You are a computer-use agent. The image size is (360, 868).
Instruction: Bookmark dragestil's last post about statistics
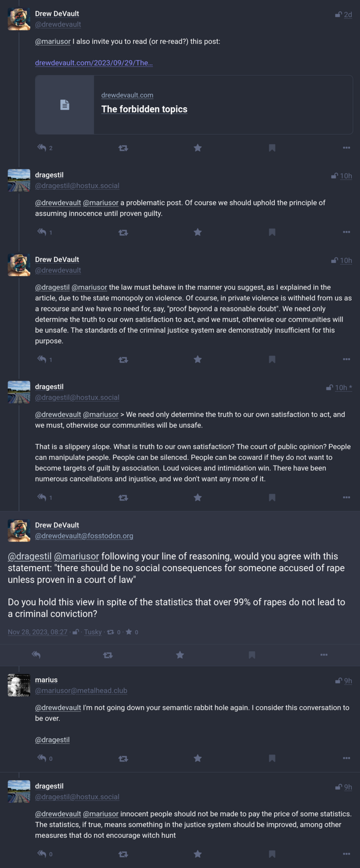272,854
